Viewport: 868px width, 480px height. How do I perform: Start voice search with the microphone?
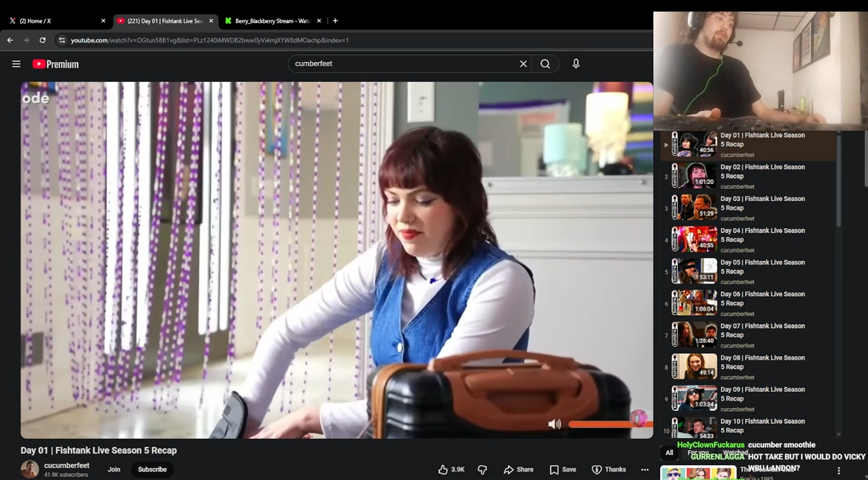(x=576, y=64)
